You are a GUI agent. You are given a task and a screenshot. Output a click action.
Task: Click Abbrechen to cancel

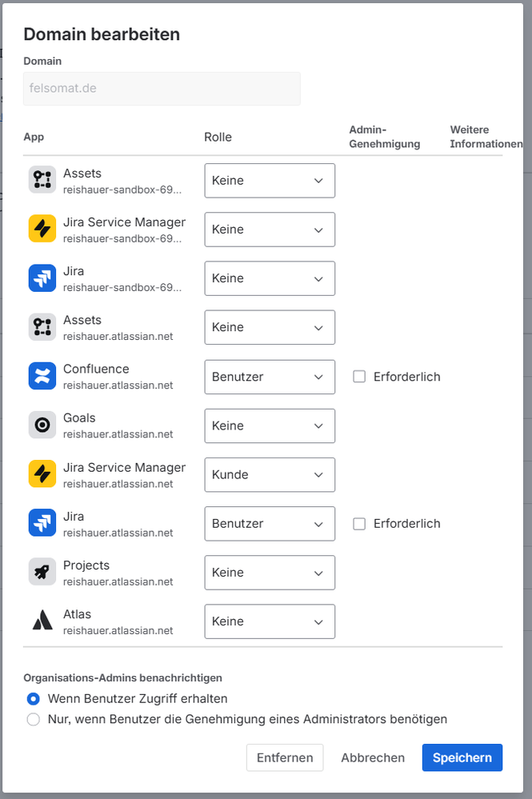point(373,757)
